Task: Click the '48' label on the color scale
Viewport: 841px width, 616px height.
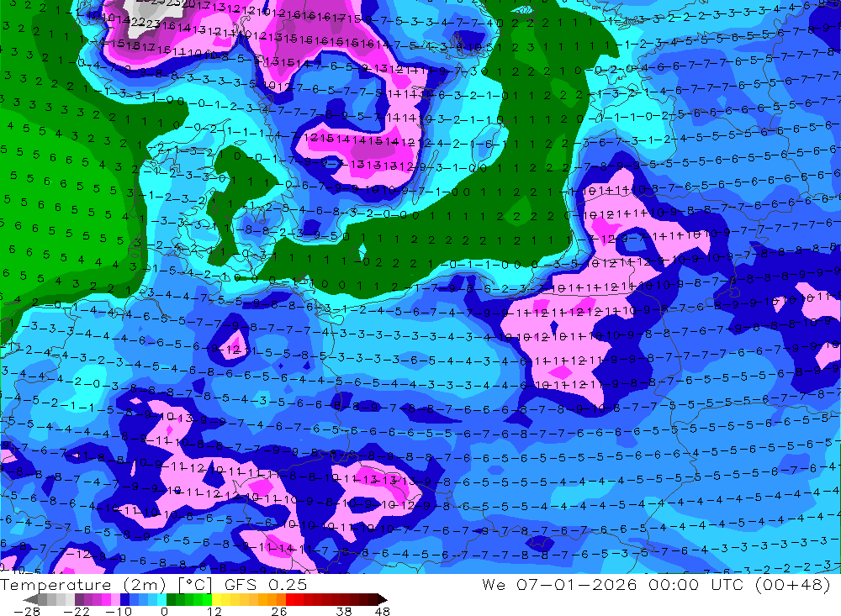Action: click(383, 611)
